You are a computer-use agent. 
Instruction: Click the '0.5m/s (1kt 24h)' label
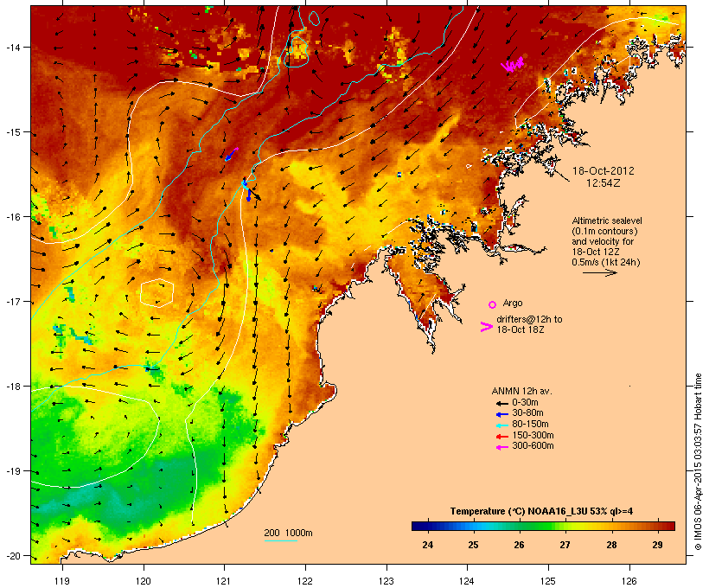tap(606, 262)
